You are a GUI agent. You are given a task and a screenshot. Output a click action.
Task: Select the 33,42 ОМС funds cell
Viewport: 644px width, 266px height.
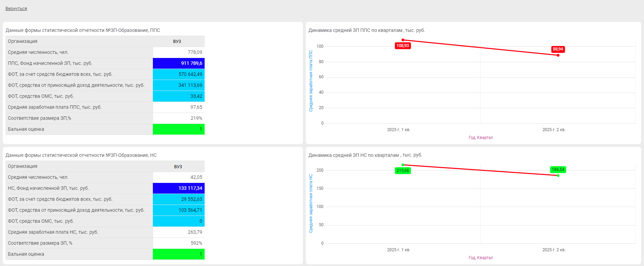click(x=179, y=96)
